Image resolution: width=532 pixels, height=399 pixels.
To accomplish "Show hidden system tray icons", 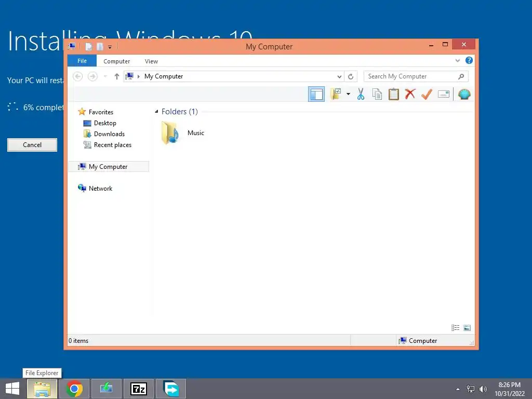I will click(458, 389).
